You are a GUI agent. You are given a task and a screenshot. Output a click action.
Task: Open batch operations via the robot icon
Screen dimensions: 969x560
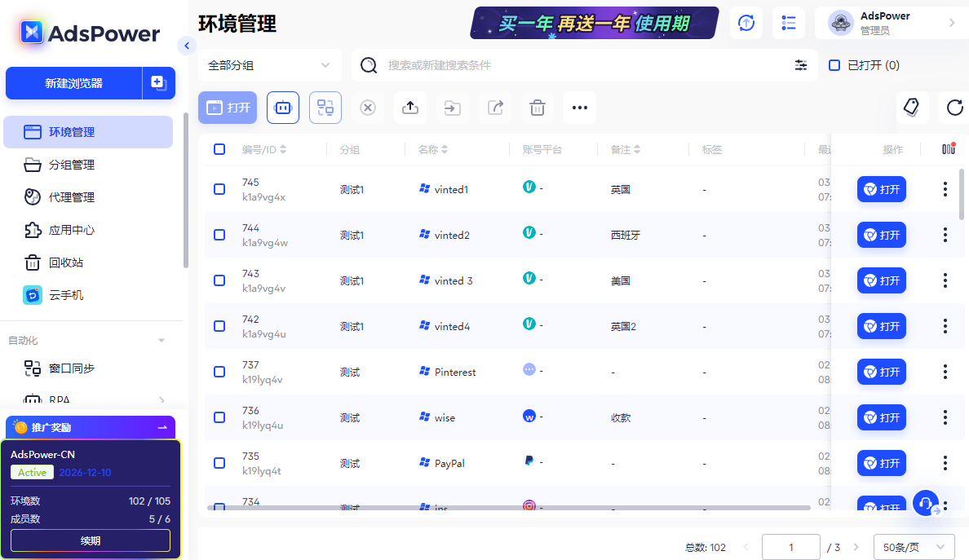click(x=282, y=107)
